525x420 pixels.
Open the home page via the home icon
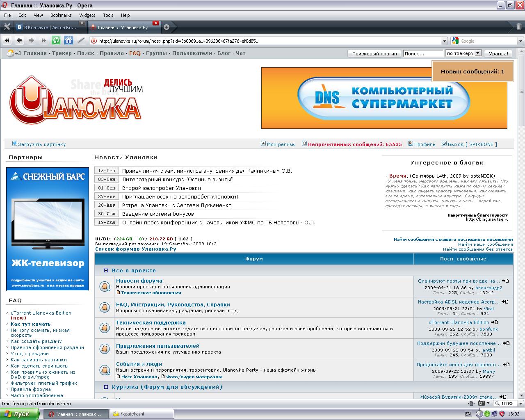tap(68, 41)
